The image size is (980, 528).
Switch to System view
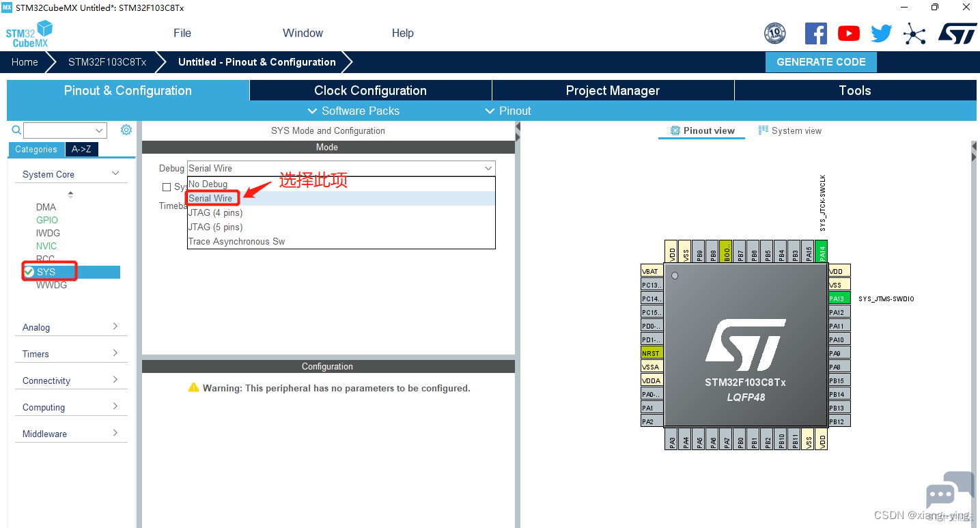[790, 130]
